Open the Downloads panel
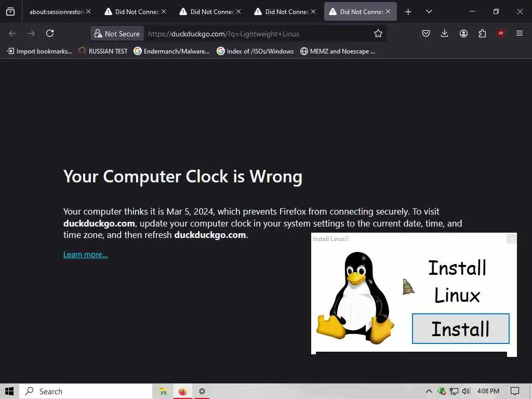 (x=445, y=33)
